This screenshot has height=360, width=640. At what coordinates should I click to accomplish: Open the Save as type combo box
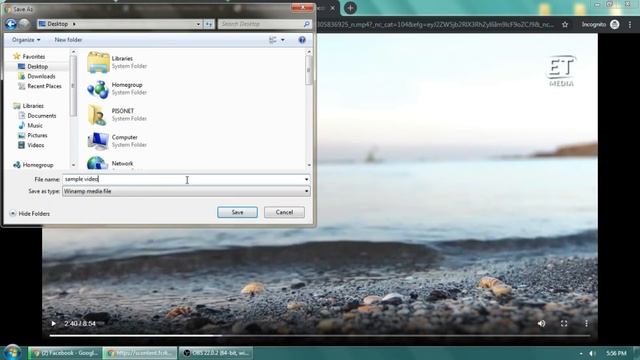(x=186, y=191)
